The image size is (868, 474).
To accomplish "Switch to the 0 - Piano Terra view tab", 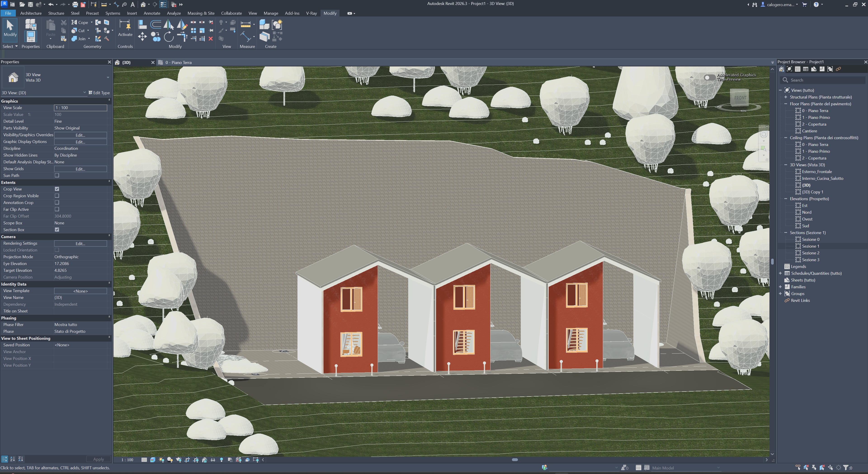I will click(x=178, y=62).
